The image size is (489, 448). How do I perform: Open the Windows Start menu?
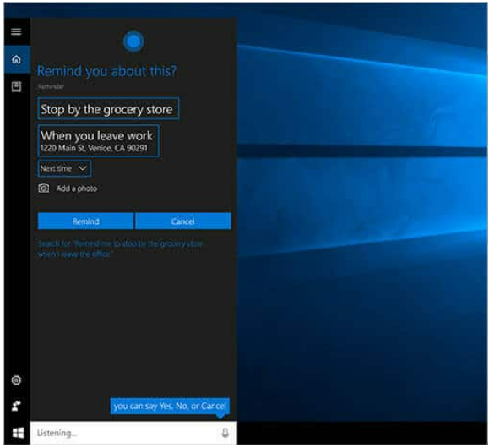[18, 433]
